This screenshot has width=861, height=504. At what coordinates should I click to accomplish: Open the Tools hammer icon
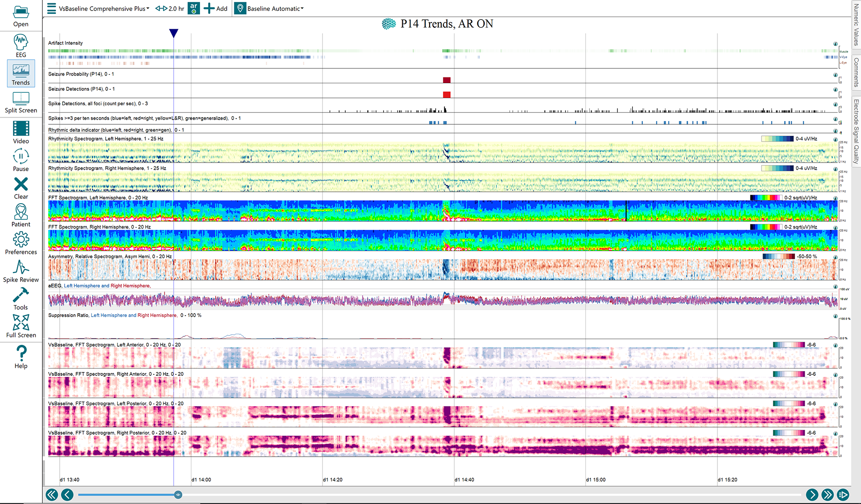[x=21, y=298]
